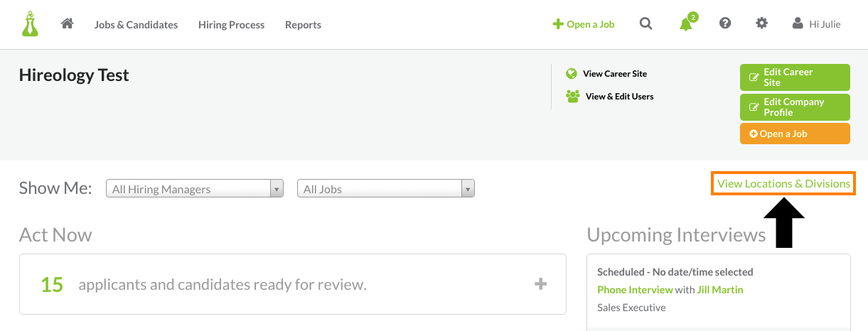Click the 15 applicants count
868x331 pixels.
[x=52, y=285]
